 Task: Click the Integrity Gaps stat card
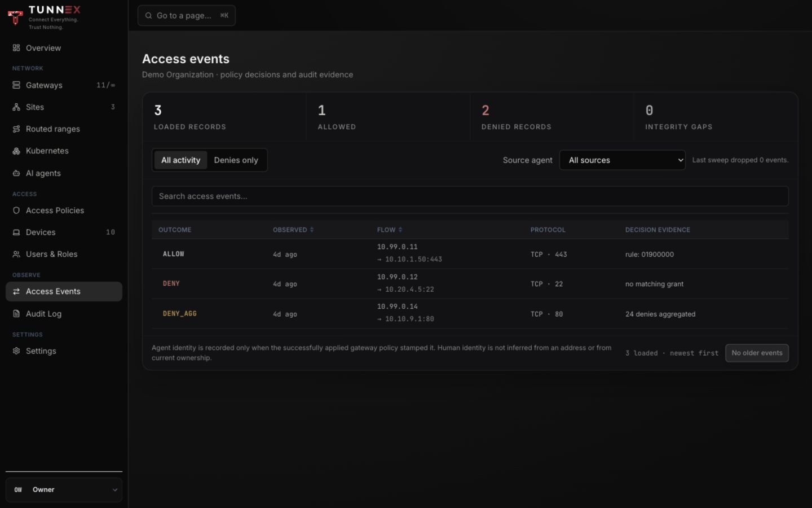pyautogui.click(x=716, y=117)
